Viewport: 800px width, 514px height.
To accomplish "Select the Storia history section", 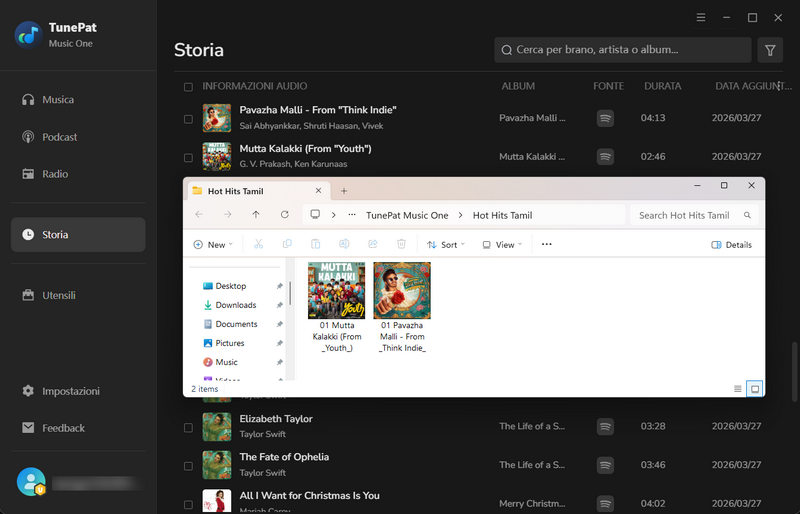I will [78, 234].
